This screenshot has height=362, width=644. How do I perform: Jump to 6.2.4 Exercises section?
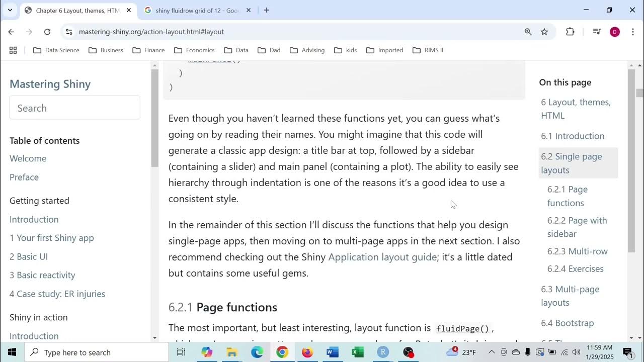click(x=576, y=268)
